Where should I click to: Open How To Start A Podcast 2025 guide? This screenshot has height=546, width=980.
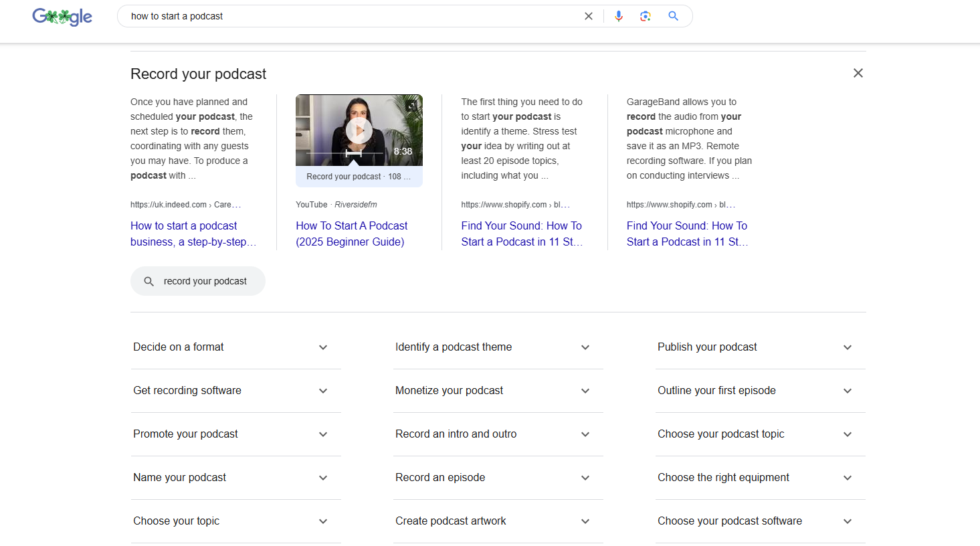pyautogui.click(x=352, y=234)
